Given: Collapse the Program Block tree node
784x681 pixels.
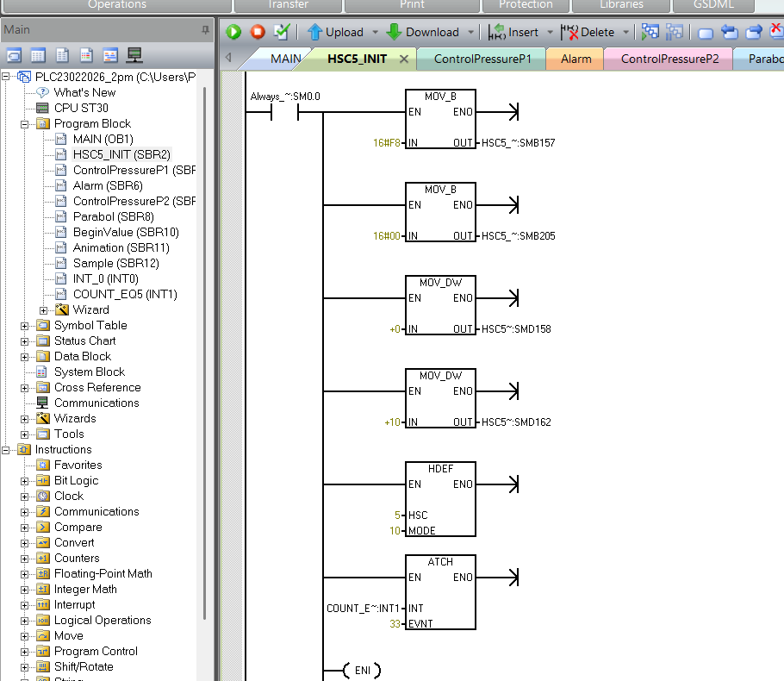Looking at the screenshot, I should click(x=25, y=124).
